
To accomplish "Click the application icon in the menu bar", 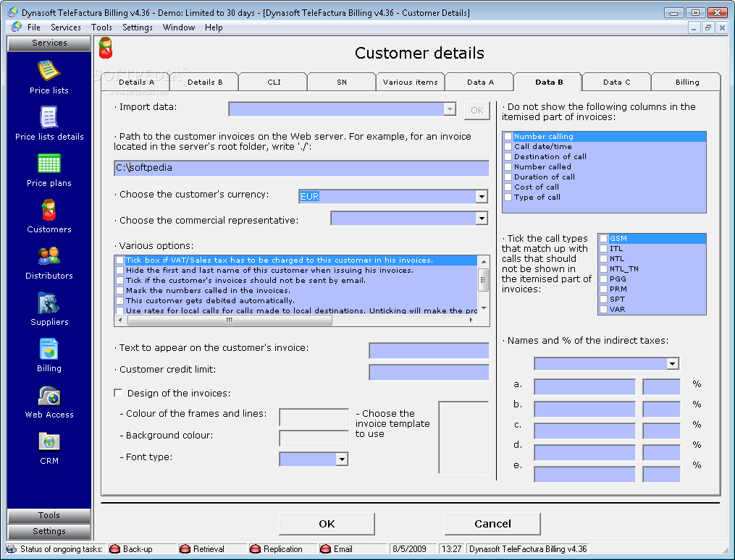I will click(17, 27).
